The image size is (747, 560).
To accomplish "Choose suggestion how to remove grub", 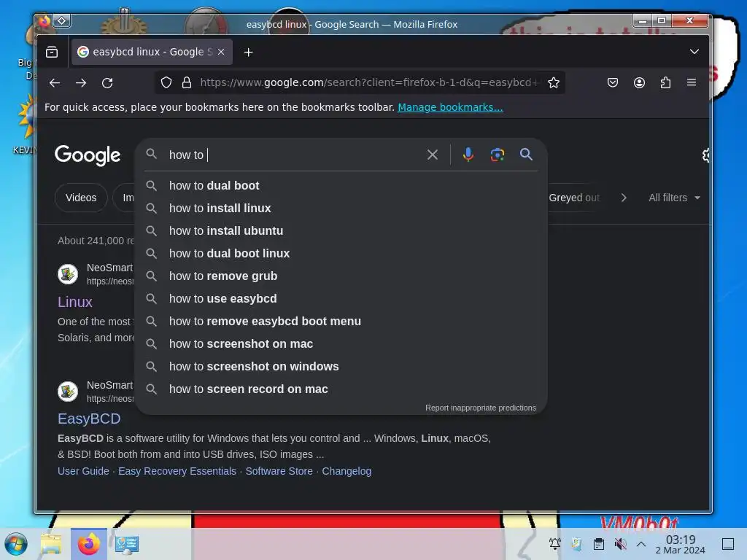I will click(x=341, y=276).
